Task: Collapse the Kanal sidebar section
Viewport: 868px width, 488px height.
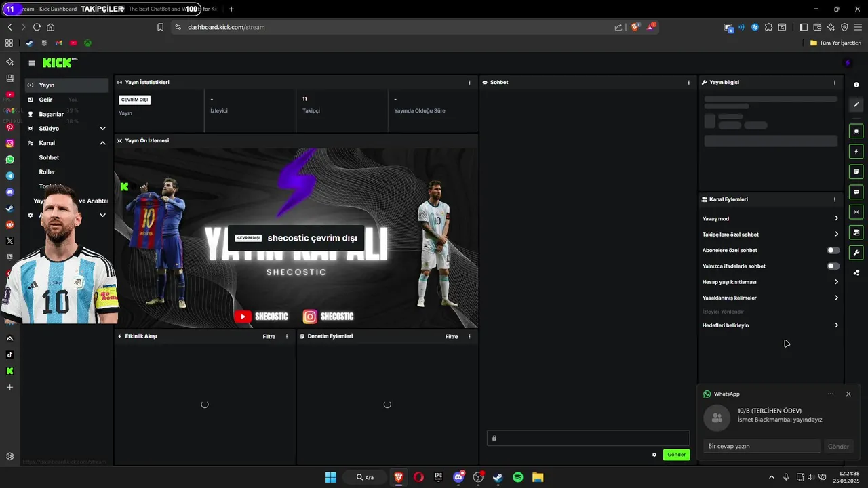Action: point(102,143)
